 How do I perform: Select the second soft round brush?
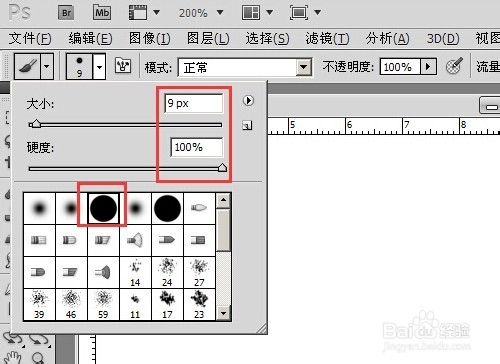[x=71, y=208]
